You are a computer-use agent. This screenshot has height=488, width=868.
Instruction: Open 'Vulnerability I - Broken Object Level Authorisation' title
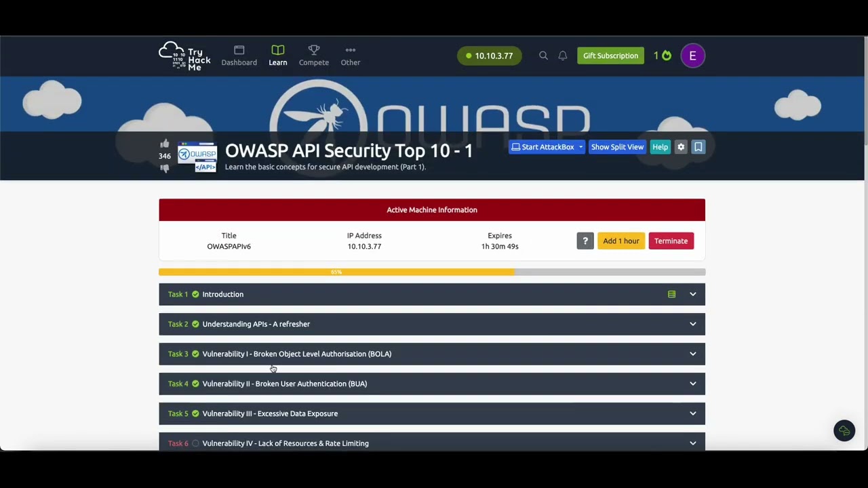[x=297, y=354]
